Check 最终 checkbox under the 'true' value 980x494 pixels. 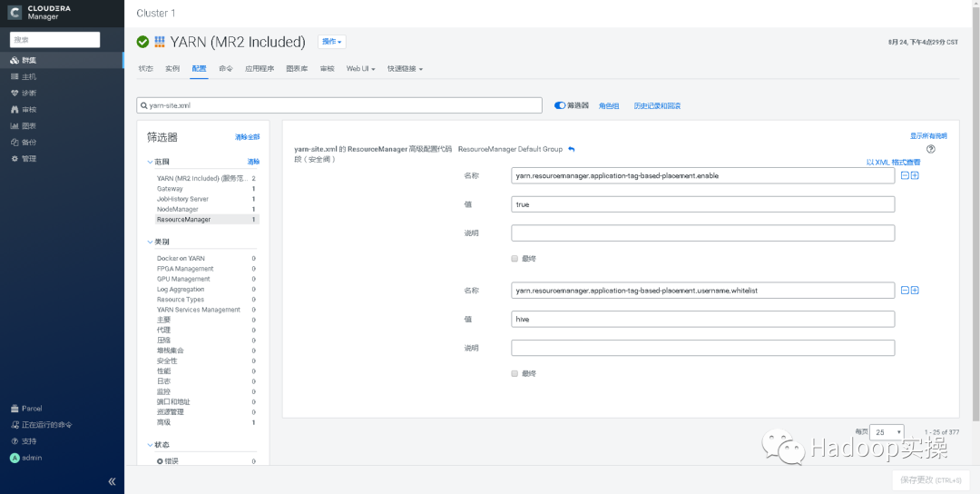(x=514, y=258)
